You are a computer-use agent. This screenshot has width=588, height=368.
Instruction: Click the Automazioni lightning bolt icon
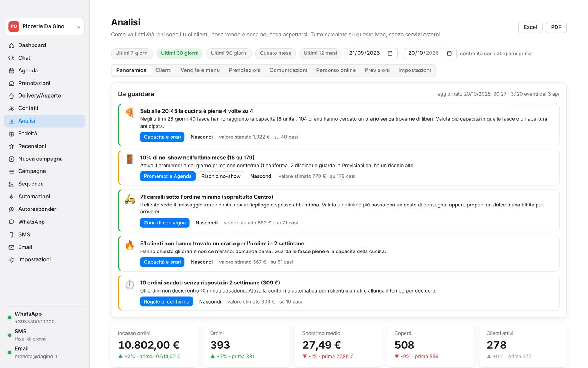click(11, 197)
